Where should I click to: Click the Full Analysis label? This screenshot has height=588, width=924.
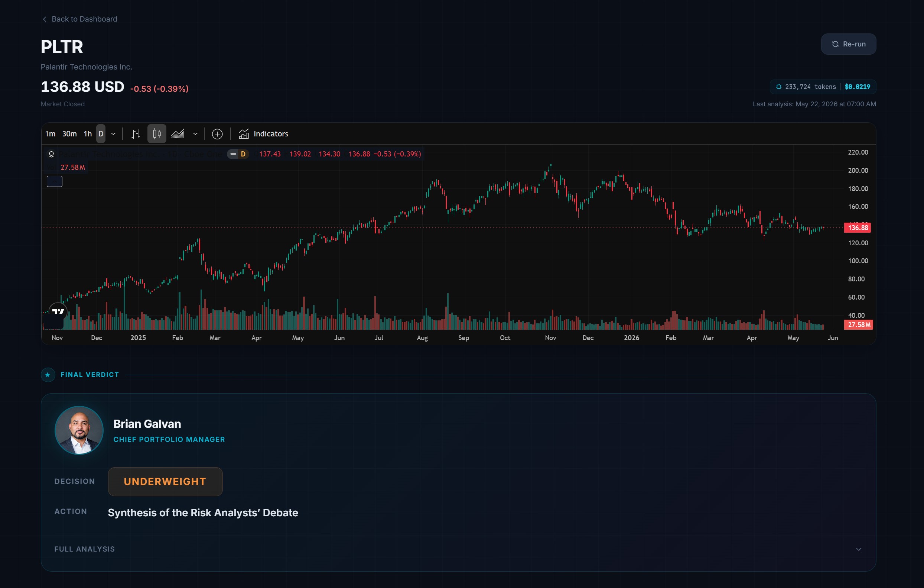85,549
